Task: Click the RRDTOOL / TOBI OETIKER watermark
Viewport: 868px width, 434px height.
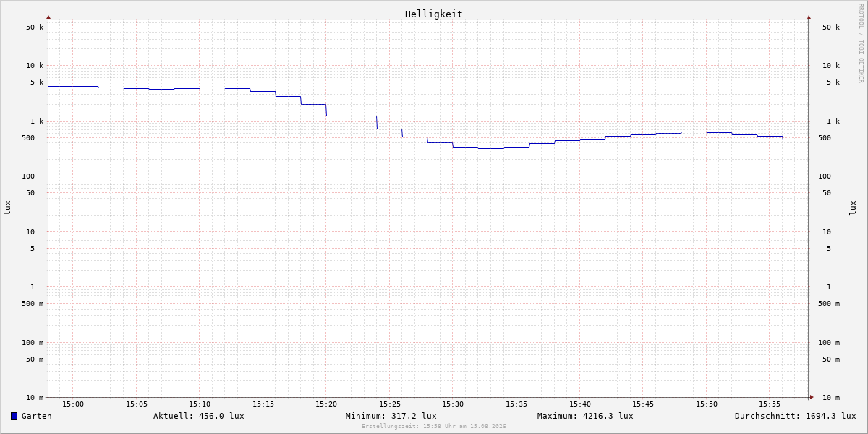Action: click(x=861, y=43)
